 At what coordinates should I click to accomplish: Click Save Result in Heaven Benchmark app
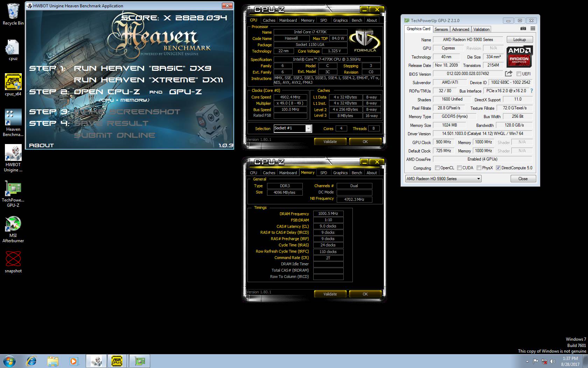(111, 123)
